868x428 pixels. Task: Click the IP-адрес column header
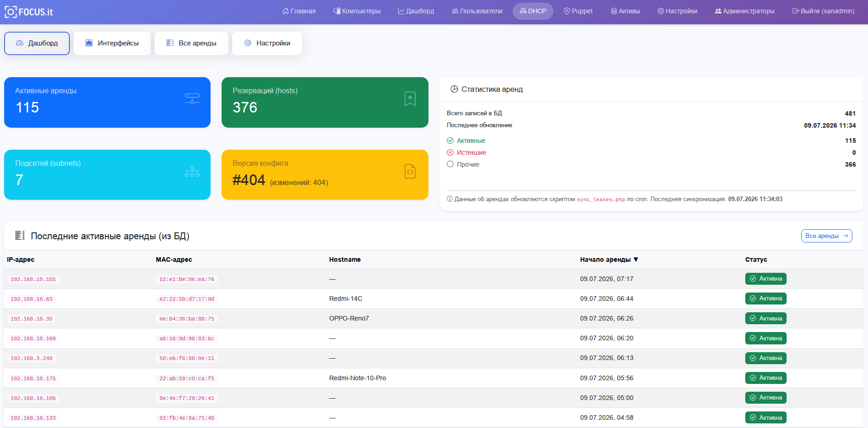coord(21,259)
